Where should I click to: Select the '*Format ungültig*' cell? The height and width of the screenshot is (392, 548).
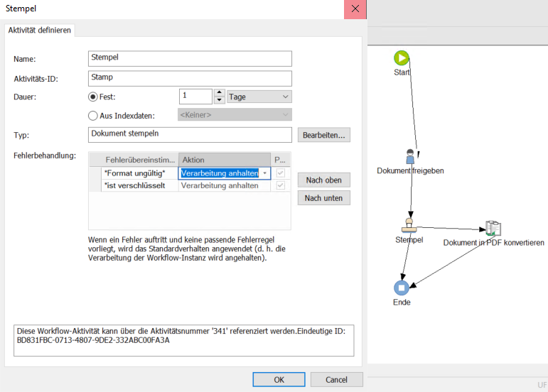(140, 173)
